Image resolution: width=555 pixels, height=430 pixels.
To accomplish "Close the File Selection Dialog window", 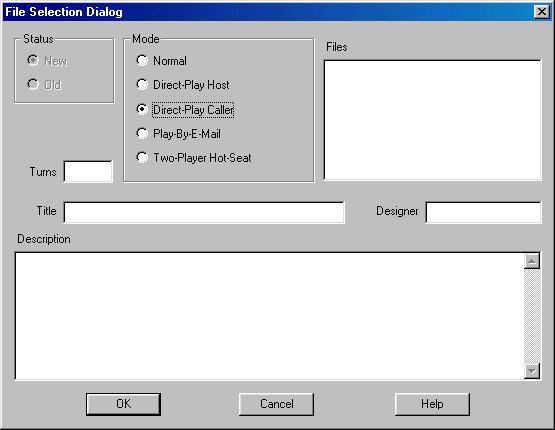I will tap(542, 12).
